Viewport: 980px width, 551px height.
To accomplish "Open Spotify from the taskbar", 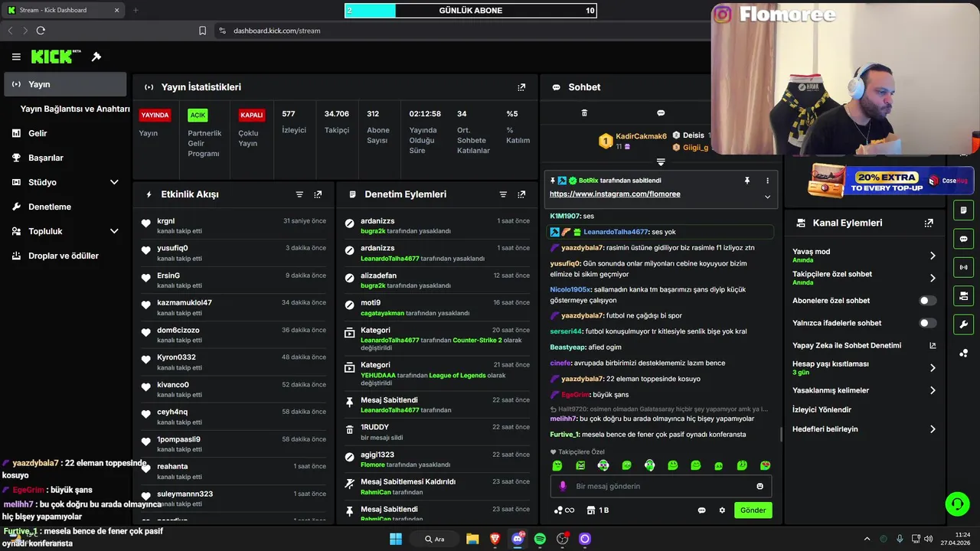I will pos(540,539).
